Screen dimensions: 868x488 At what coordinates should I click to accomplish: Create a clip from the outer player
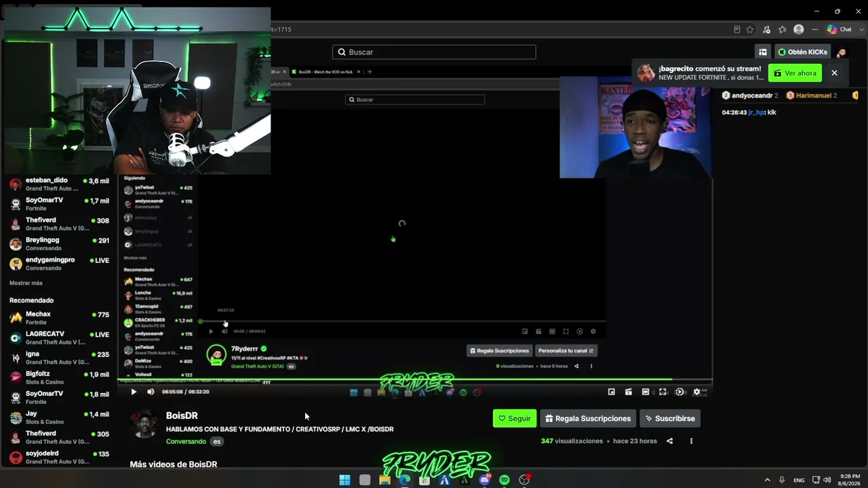tap(629, 392)
